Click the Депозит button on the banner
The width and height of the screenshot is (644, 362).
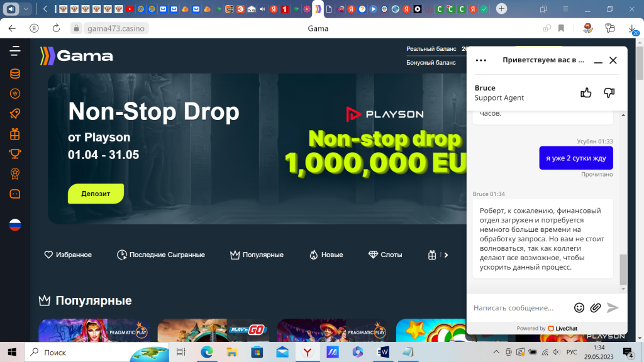tap(96, 194)
